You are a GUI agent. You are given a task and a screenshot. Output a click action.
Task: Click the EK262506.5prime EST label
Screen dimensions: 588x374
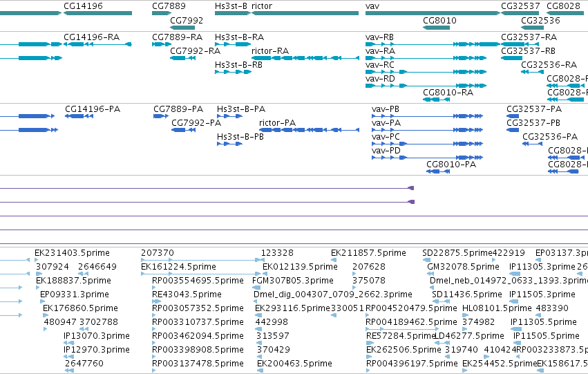(x=404, y=350)
